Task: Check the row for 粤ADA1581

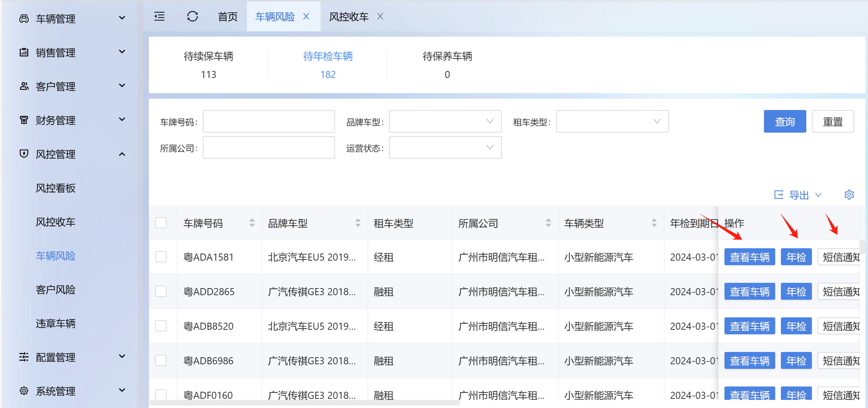Action: tap(161, 257)
